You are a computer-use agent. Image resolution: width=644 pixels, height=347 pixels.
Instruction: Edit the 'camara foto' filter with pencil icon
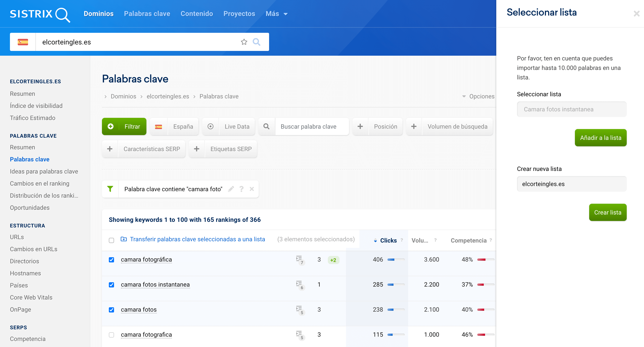click(231, 189)
